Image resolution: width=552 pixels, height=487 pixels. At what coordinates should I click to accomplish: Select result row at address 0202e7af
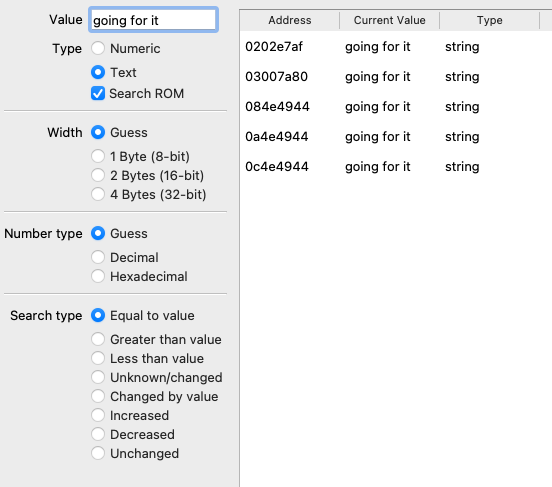coord(396,46)
